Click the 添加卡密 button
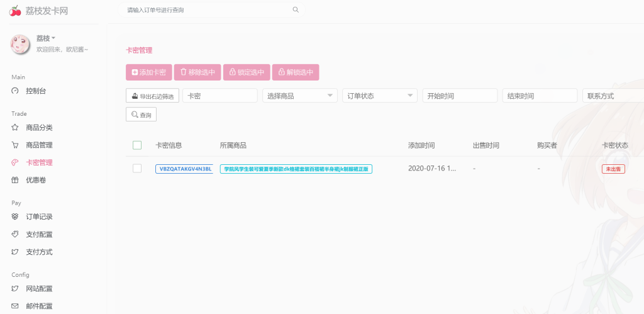This screenshot has height=314, width=644. [148, 72]
